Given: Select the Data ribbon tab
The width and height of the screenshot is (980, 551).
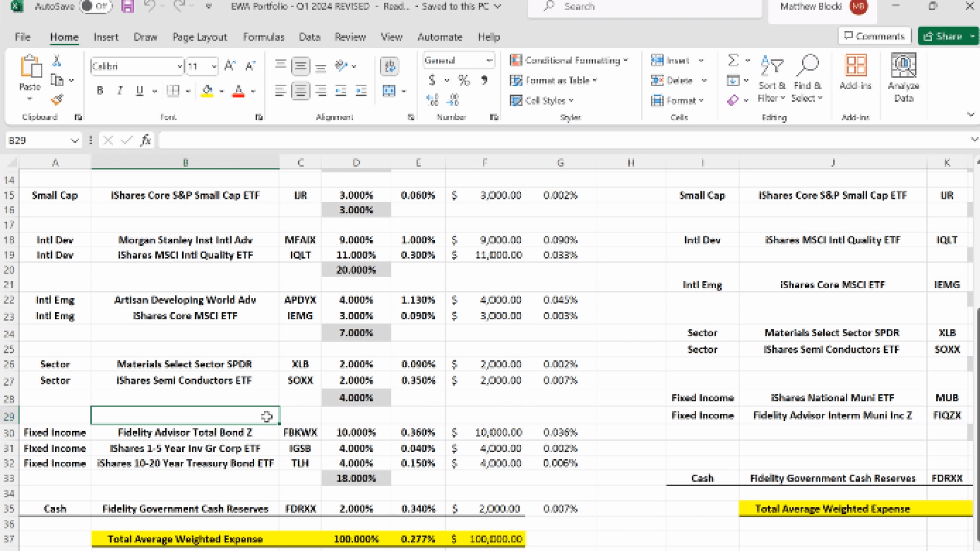Looking at the screenshot, I should [x=309, y=37].
